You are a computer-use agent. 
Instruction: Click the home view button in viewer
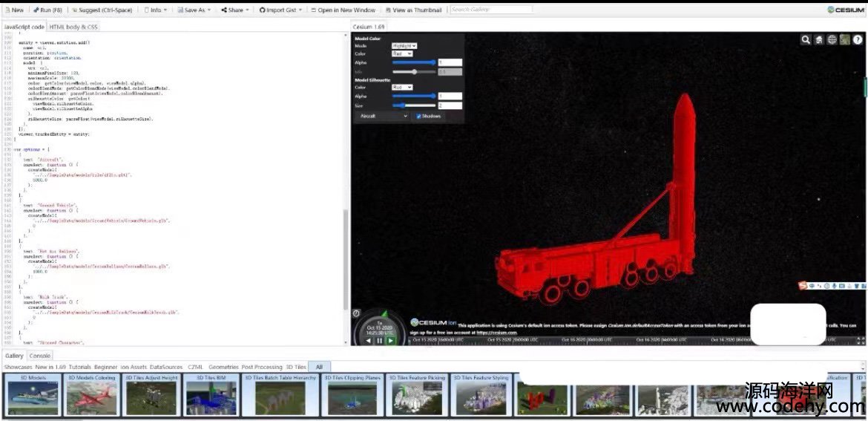tap(819, 40)
